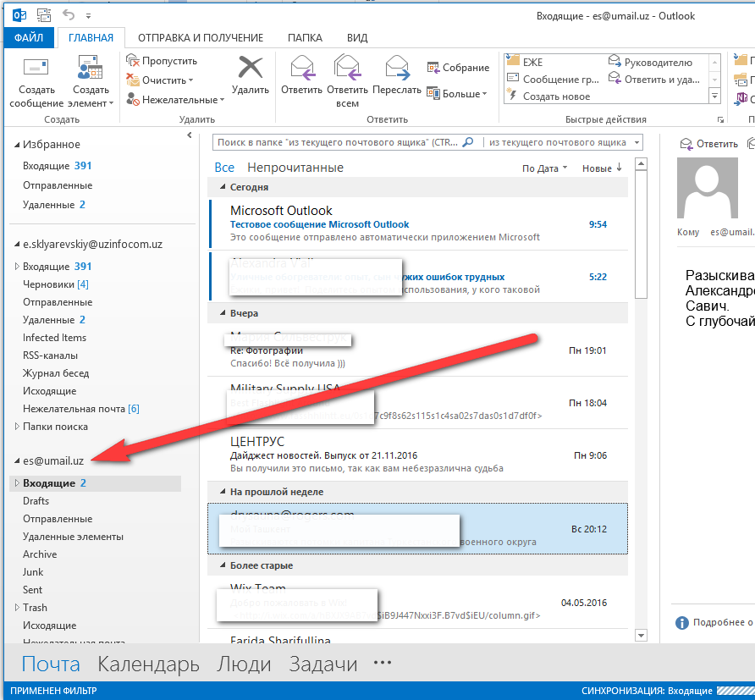Click the Собрание meeting reply icon
The height and width of the screenshot is (700, 755).
point(433,68)
